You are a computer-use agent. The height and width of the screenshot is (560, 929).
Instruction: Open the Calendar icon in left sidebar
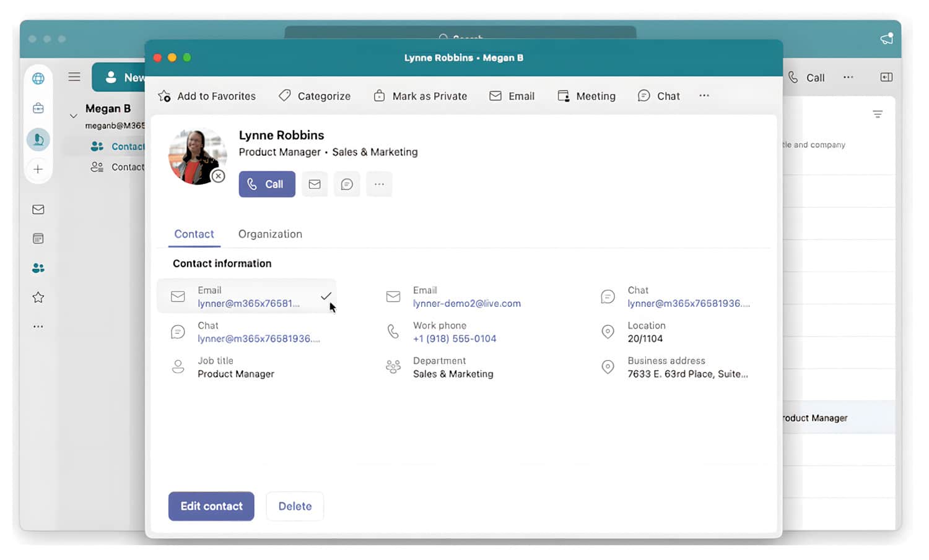coord(38,239)
